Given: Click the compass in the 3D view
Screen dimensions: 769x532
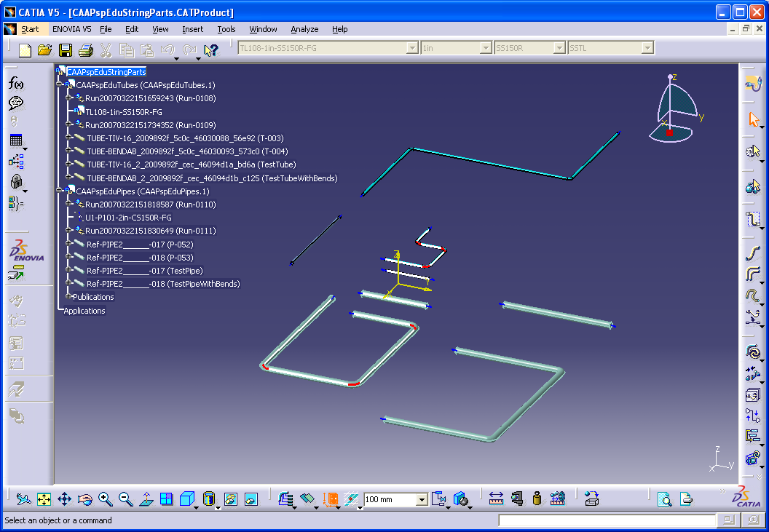Looking at the screenshot, I should click(x=676, y=109).
